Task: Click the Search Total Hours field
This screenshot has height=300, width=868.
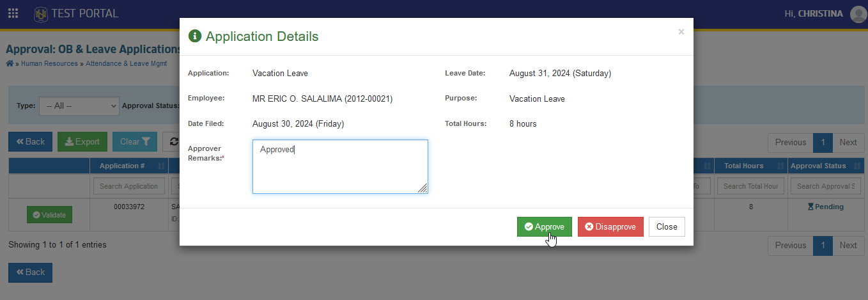Action: tap(751, 186)
